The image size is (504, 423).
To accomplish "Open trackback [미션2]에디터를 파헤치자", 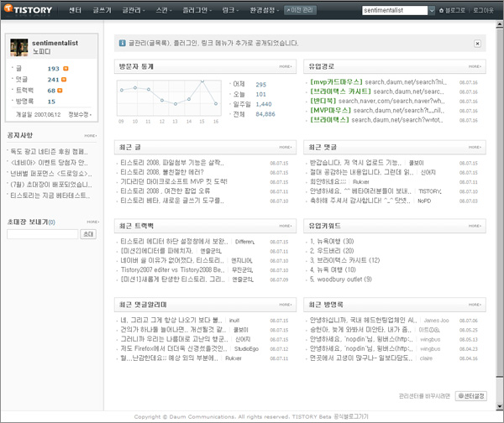I will pos(156,251).
